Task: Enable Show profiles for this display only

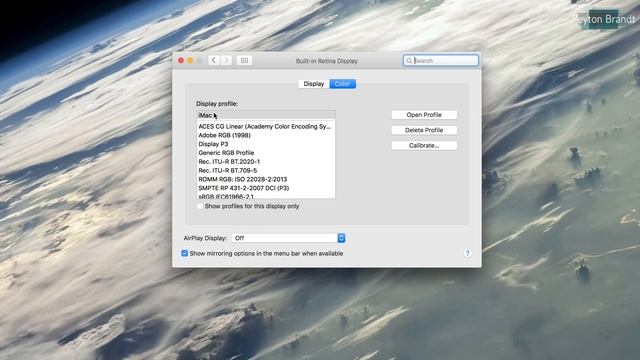Action: click(x=200, y=206)
